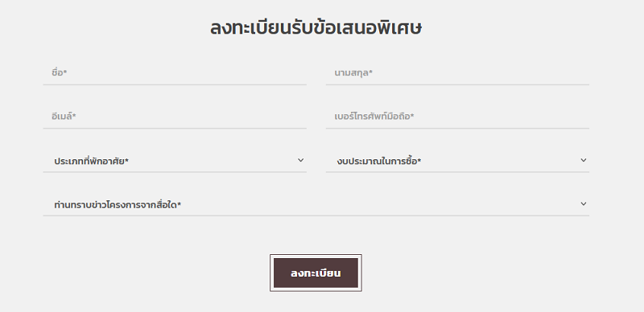The width and height of the screenshot is (644, 312).
Task: Click the chevron icon on ประเภทที่พักอาศัย
Action: tap(300, 160)
